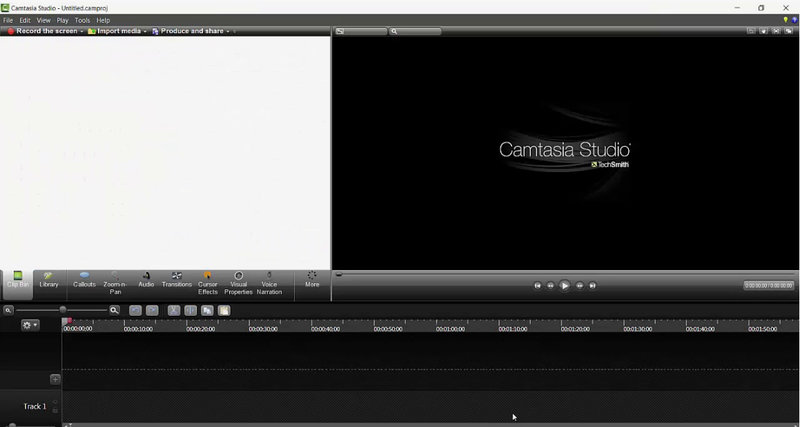Click the preview playback scrubber handle
Viewport: 800px width, 427px height.
click(339, 274)
